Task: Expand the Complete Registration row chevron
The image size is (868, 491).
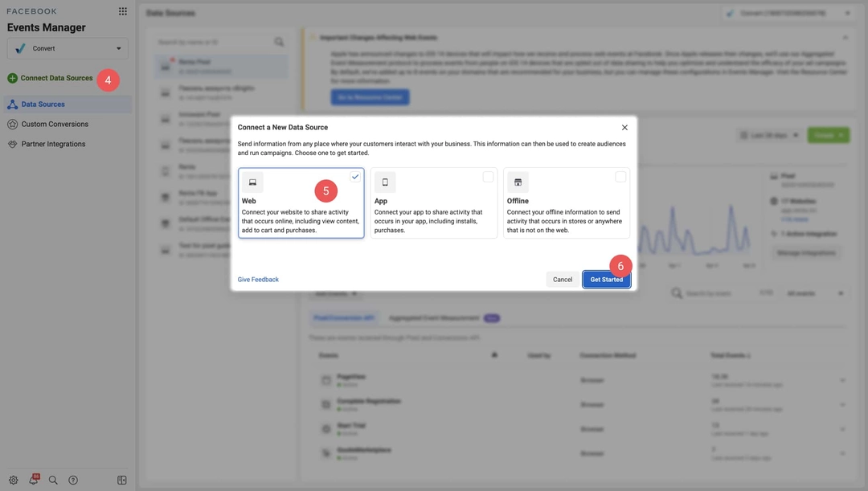Action: [x=842, y=405]
